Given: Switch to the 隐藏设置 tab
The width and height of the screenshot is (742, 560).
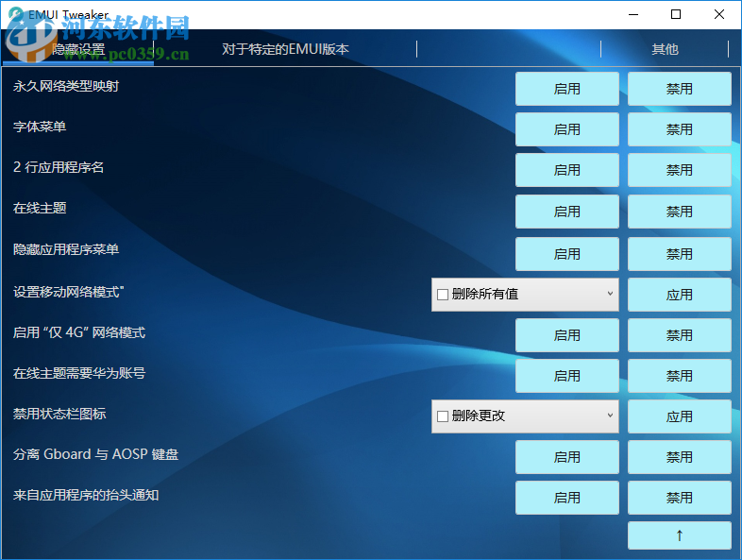Looking at the screenshot, I should (78, 49).
